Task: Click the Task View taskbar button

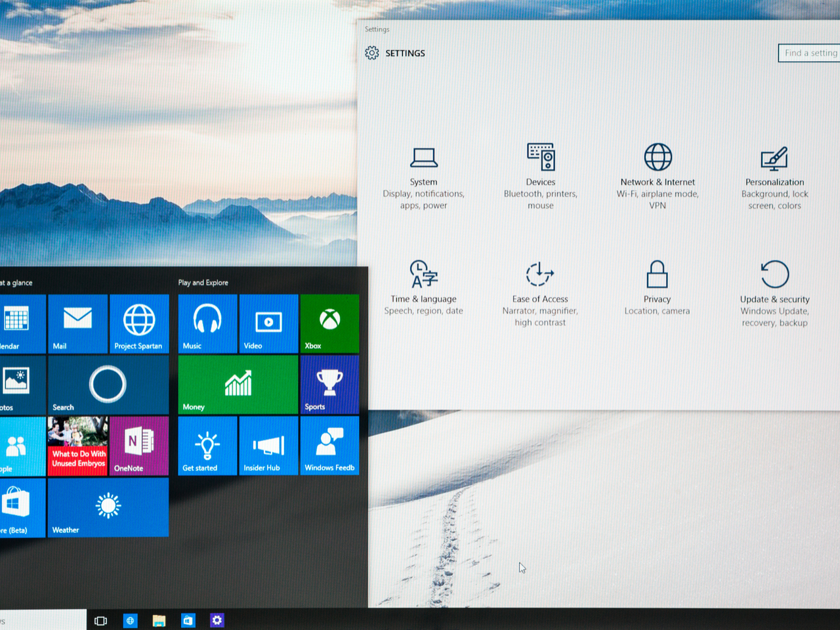Action: point(100,620)
